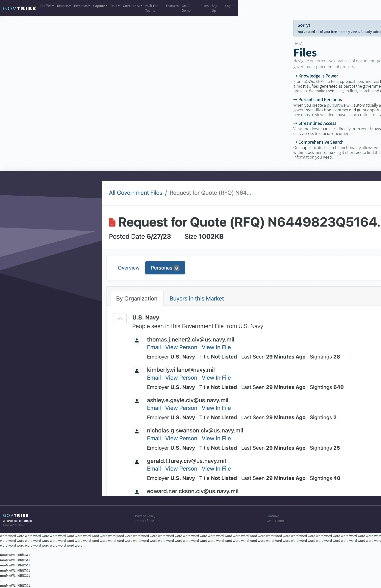This screenshot has width=381, height=588.
Task: Click View In File for ashley.e.gayle
Action: (216, 408)
